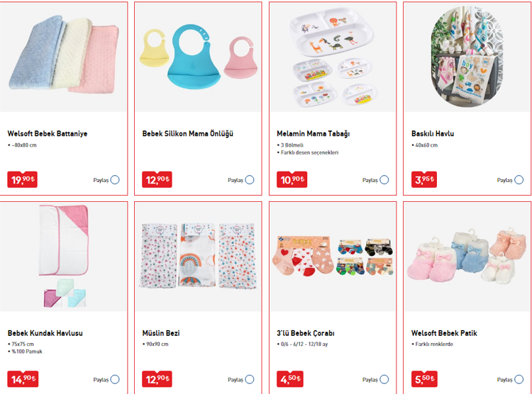
Task: Click the Paylaş circle for 3'lü Bebek Çorabı
Action: click(384, 379)
